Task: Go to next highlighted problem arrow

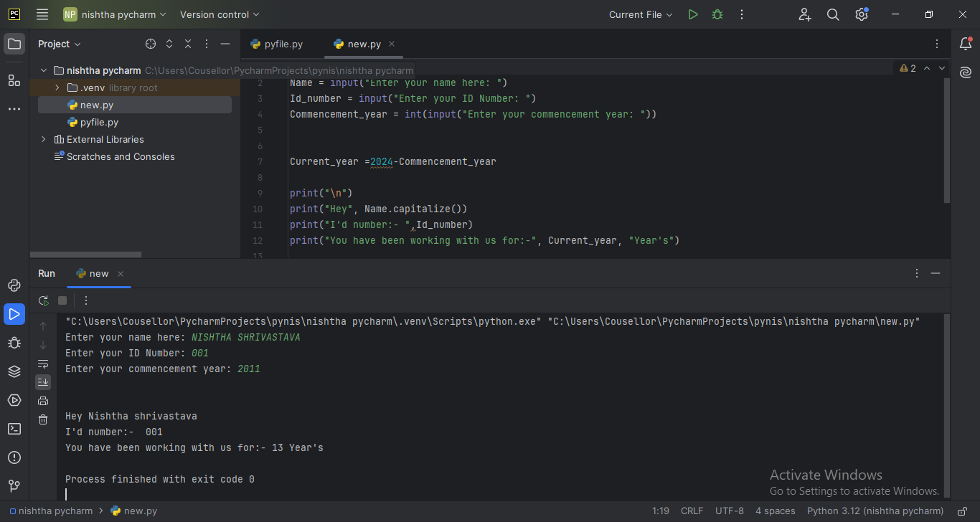Action: [943, 68]
